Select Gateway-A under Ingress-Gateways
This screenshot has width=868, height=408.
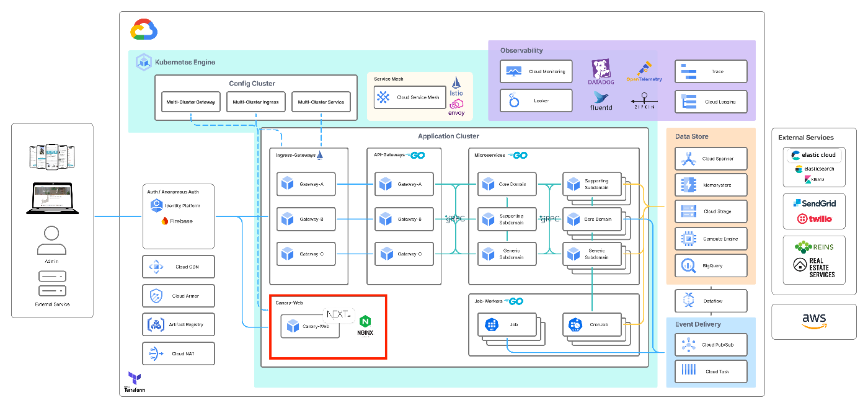[x=306, y=184]
